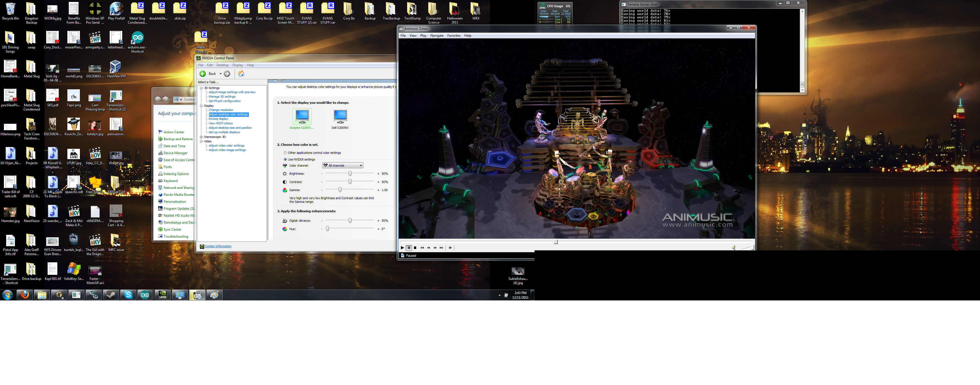
Task: Select 'Use NVIDIA settings' radio button
Action: (x=285, y=159)
